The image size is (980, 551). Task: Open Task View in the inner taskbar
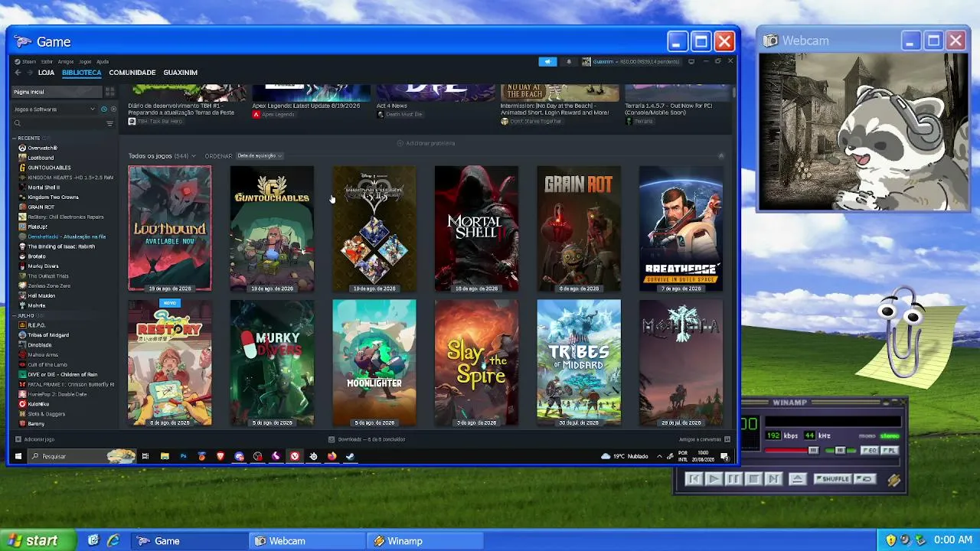pyautogui.click(x=145, y=456)
